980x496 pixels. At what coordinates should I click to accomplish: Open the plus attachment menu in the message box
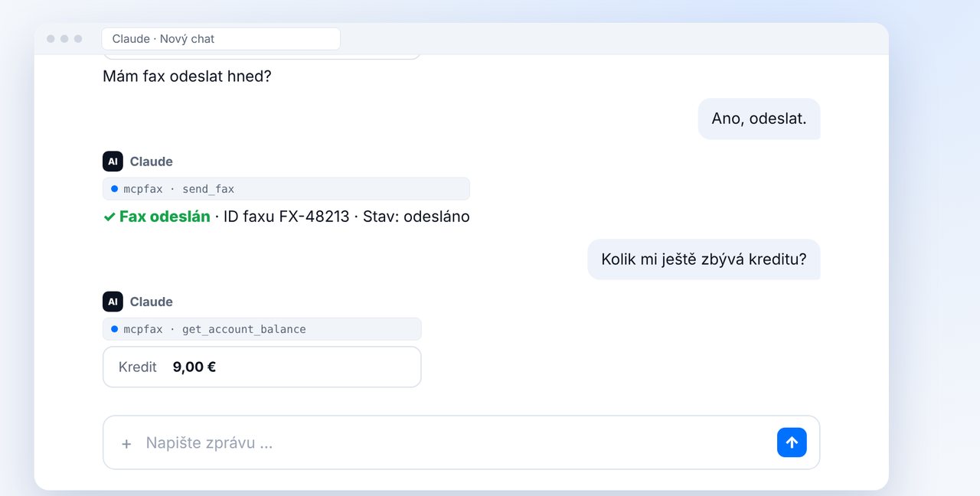click(126, 443)
